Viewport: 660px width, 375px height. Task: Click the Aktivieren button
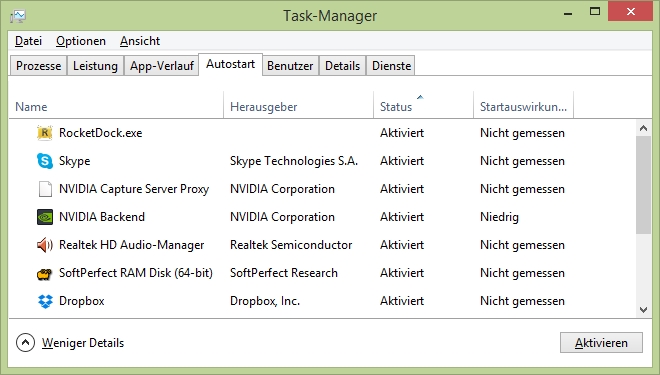[601, 343]
